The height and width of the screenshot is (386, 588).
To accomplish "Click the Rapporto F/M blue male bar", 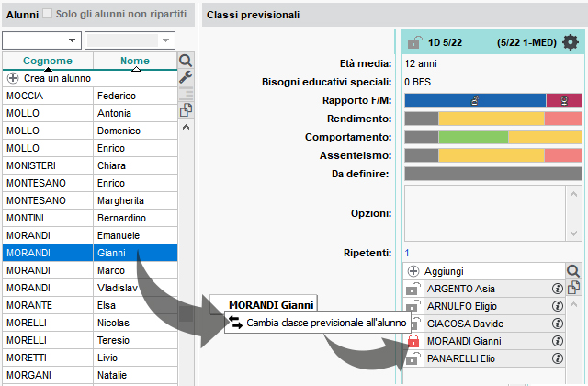I will point(475,100).
